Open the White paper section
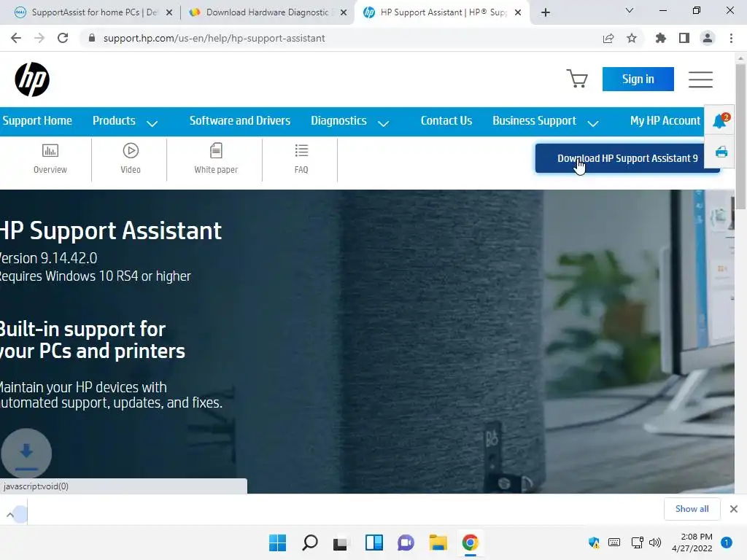Image resolution: width=747 pixels, height=560 pixels. (x=216, y=159)
